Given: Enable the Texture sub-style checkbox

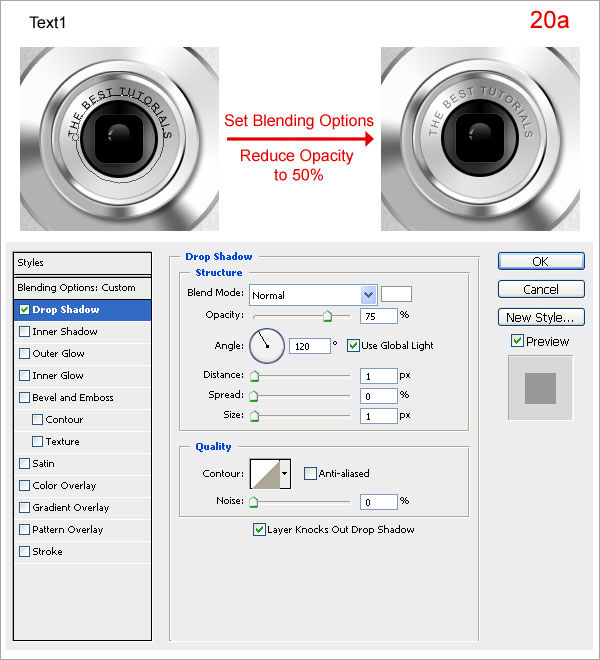Looking at the screenshot, I should click(37, 442).
